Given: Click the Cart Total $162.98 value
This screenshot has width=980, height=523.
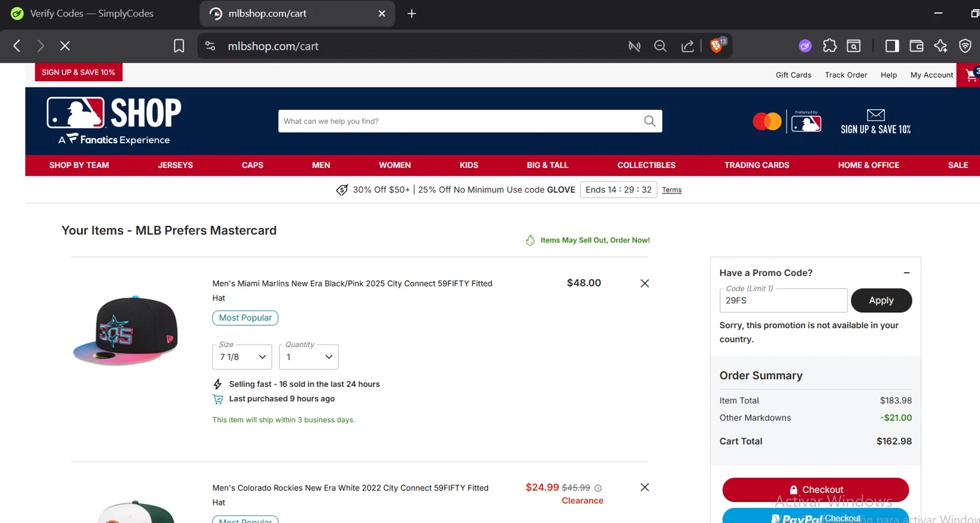Looking at the screenshot, I should [x=894, y=441].
